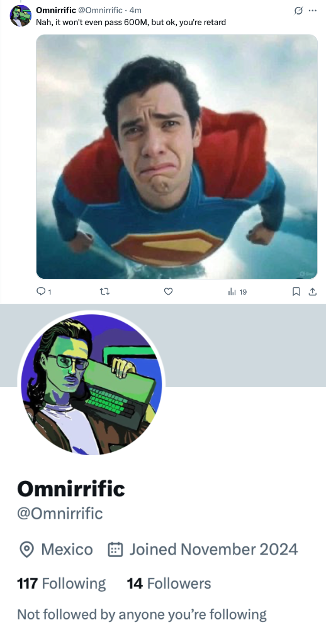Click the Mexico location pin icon
326x644 pixels.
(x=26, y=550)
